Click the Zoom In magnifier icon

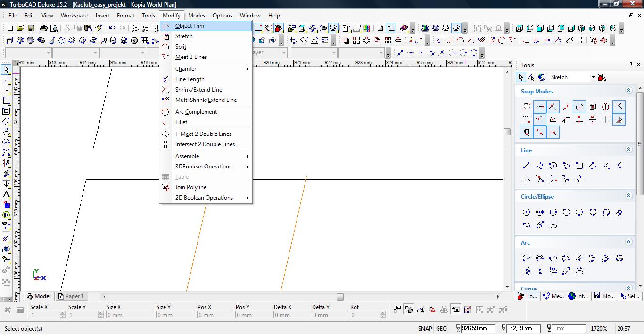tap(135, 28)
